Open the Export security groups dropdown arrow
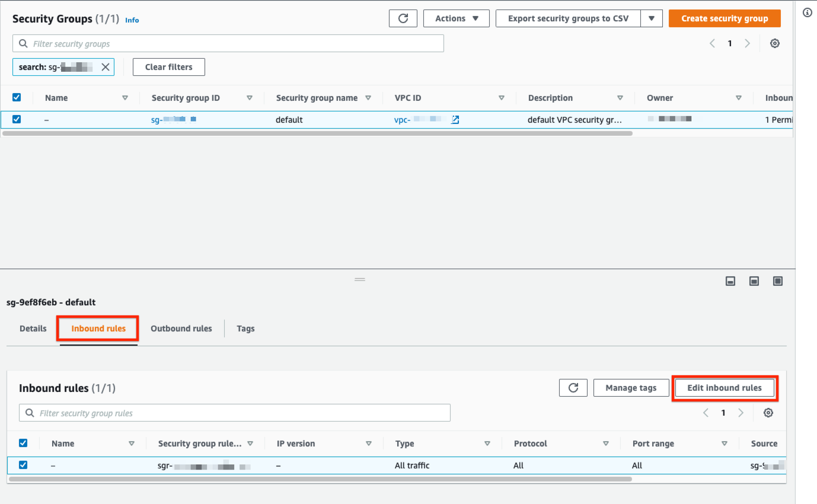817x504 pixels. 651,18
